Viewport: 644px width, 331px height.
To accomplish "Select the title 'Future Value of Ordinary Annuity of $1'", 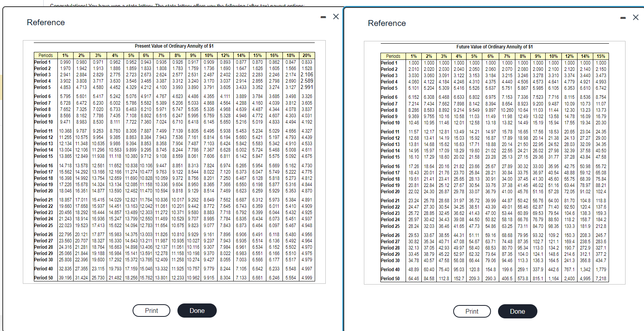I will pyautogui.click(x=495, y=47).
